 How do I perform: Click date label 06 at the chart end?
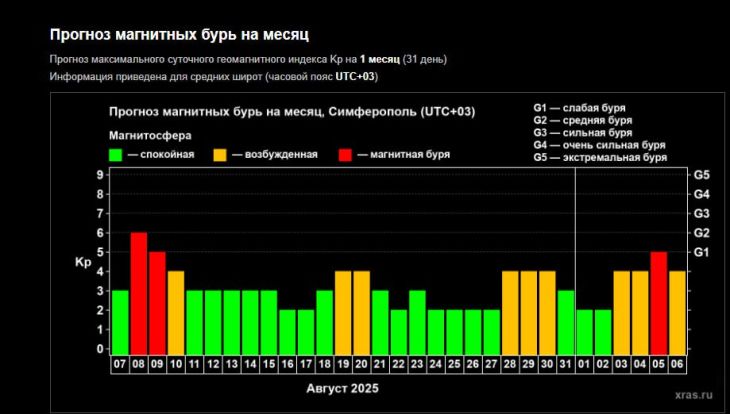(x=677, y=364)
